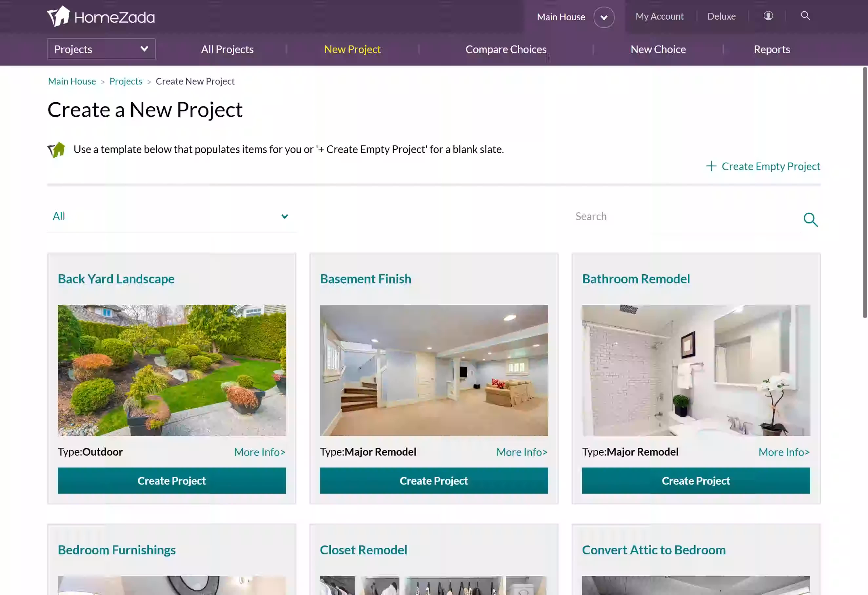The image size is (868, 595).
Task: Open the user profile icon in header
Action: coord(768,16)
